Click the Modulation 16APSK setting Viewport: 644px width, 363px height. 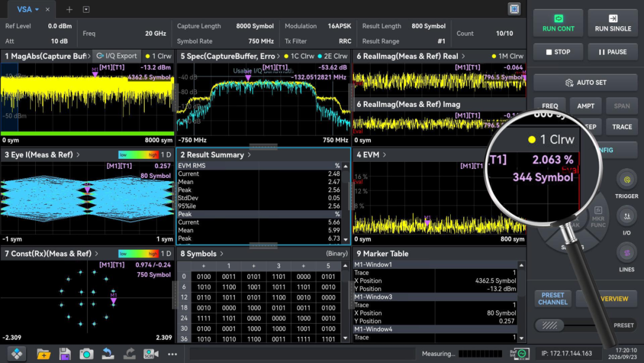tap(318, 26)
